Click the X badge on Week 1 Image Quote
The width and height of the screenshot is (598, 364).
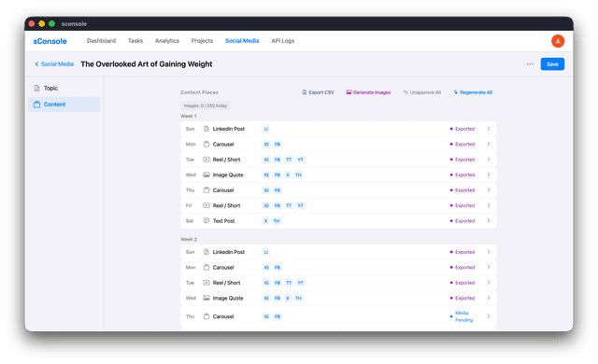coord(288,175)
